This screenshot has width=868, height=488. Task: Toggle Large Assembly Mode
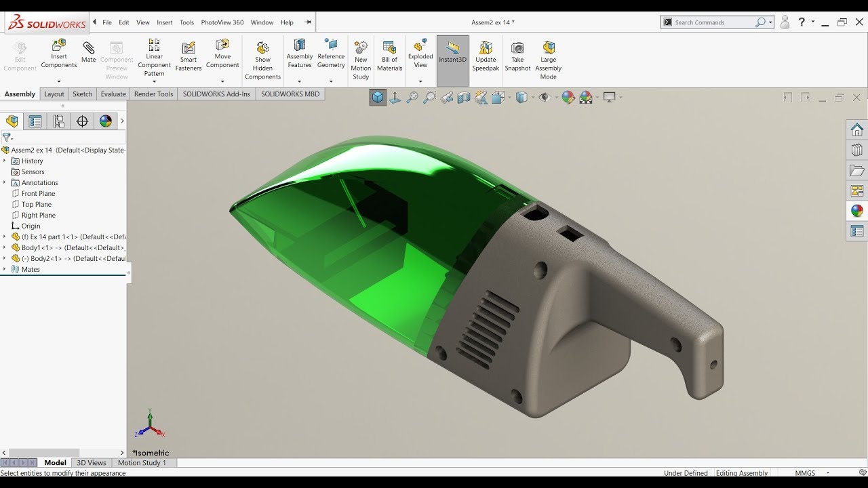[549, 60]
